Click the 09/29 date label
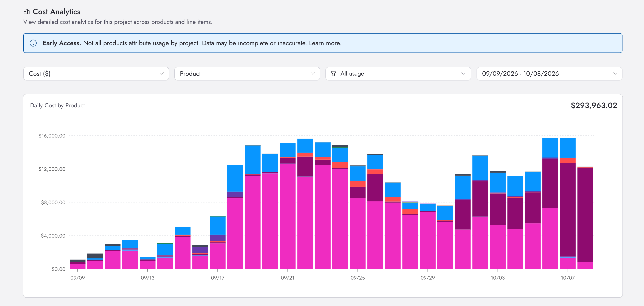Image resolution: width=644 pixels, height=306 pixels. (x=427, y=278)
